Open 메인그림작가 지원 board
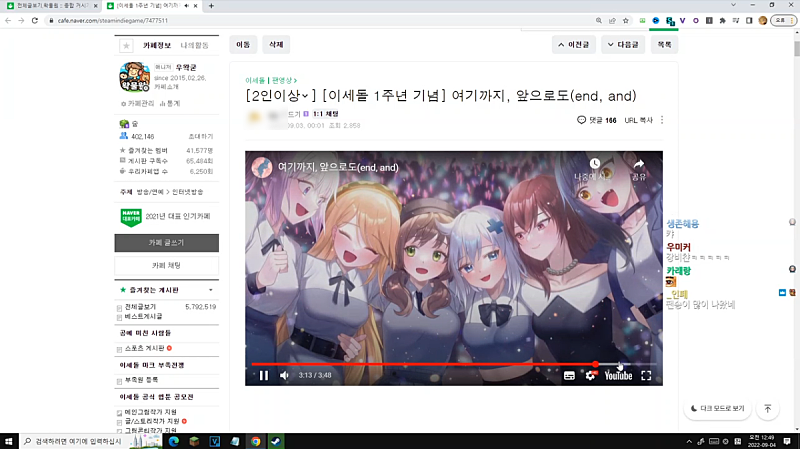This screenshot has width=800, height=449. click(x=151, y=412)
